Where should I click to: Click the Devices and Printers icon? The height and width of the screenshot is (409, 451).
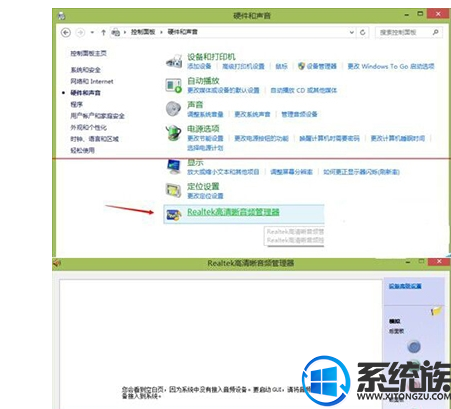pos(174,61)
